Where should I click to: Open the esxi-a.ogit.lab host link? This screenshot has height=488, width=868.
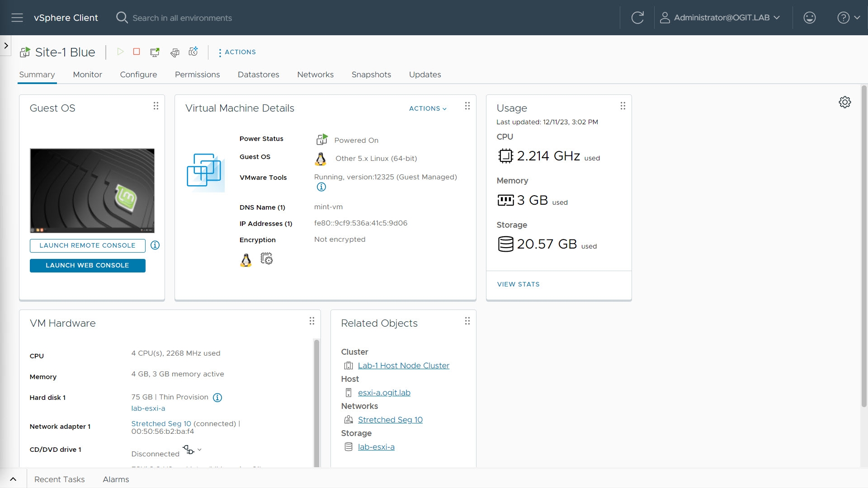[x=384, y=393]
